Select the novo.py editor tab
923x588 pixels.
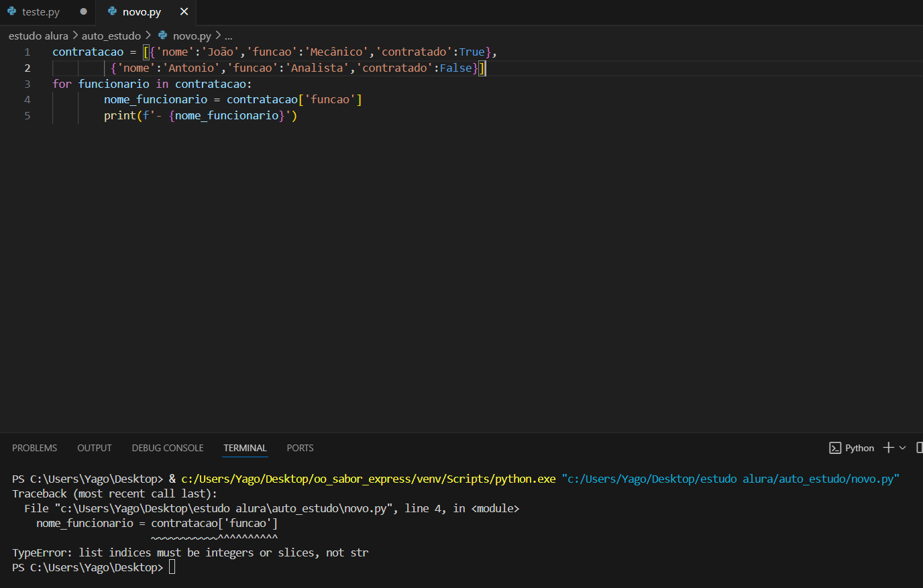tap(142, 12)
